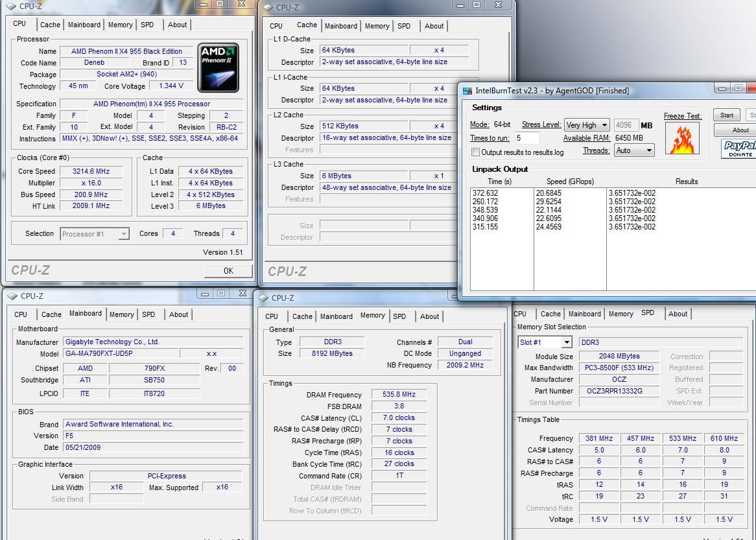756x540 pixels.
Task: Open About tab in top-left CPU-Z window
Action: pyautogui.click(x=177, y=25)
